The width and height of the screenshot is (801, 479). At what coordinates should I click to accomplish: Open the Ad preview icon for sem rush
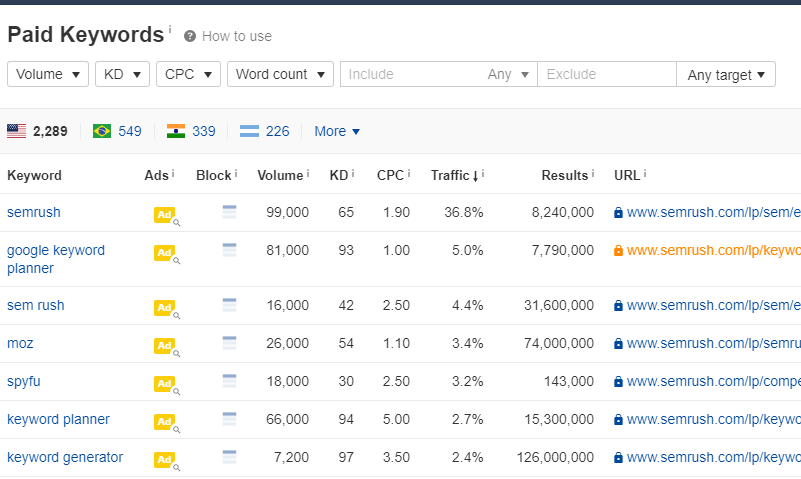167,308
